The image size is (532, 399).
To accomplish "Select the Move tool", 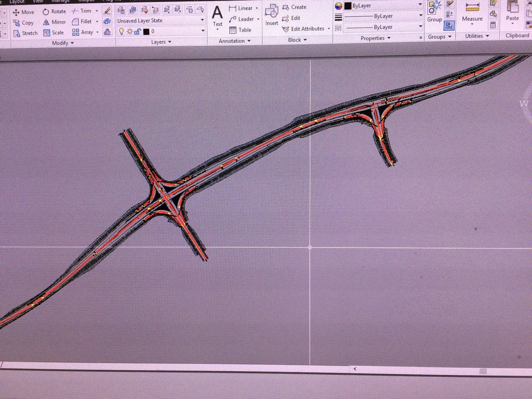I will 23,12.
